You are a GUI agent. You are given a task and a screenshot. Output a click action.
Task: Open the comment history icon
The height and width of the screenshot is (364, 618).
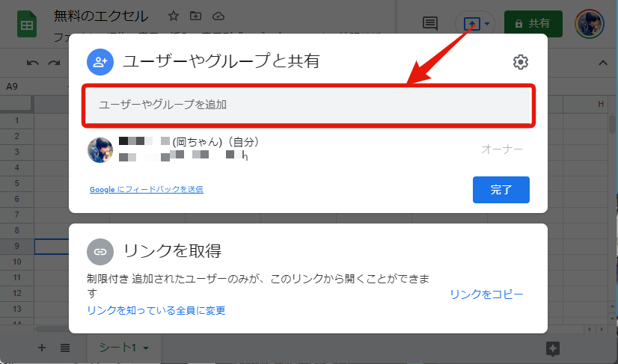tap(430, 23)
